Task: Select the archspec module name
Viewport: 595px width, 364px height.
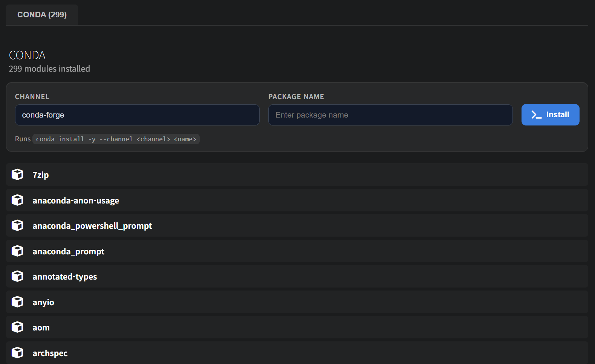Action: click(50, 353)
